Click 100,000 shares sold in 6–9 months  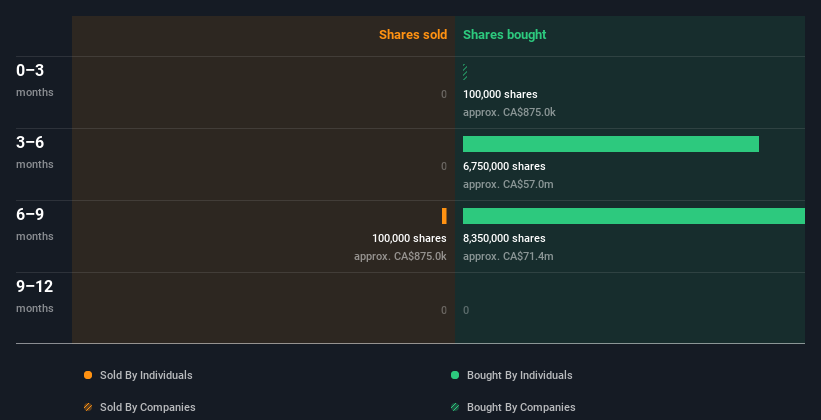tap(409, 238)
